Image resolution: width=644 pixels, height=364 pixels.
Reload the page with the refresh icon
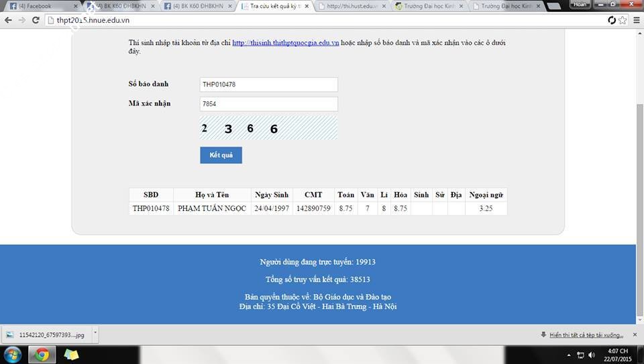tap(612, 20)
